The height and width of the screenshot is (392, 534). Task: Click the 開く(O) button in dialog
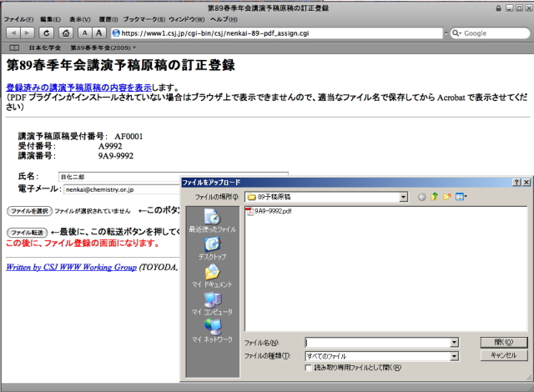504,342
